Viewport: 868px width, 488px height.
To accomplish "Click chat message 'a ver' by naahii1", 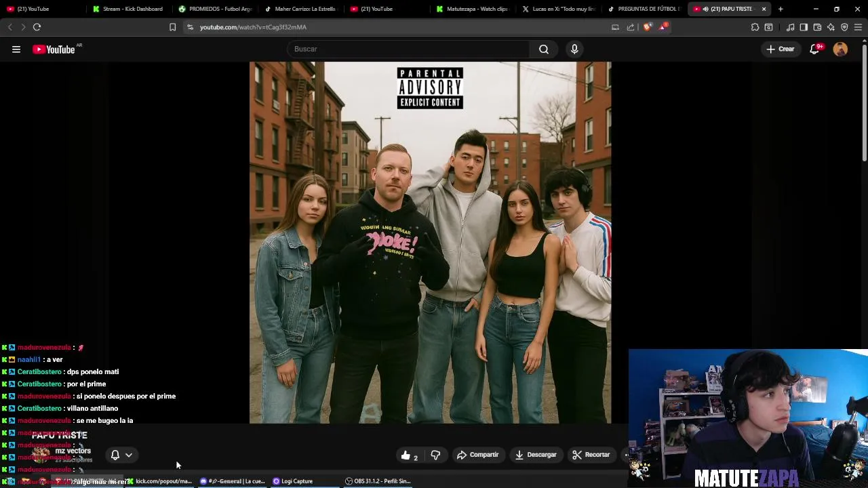I will click(55, 359).
